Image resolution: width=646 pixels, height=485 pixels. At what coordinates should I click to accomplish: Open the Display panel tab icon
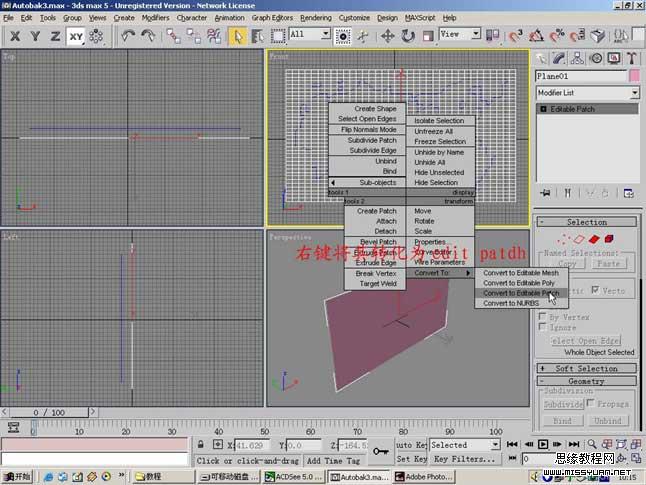[x=614, y=59]
